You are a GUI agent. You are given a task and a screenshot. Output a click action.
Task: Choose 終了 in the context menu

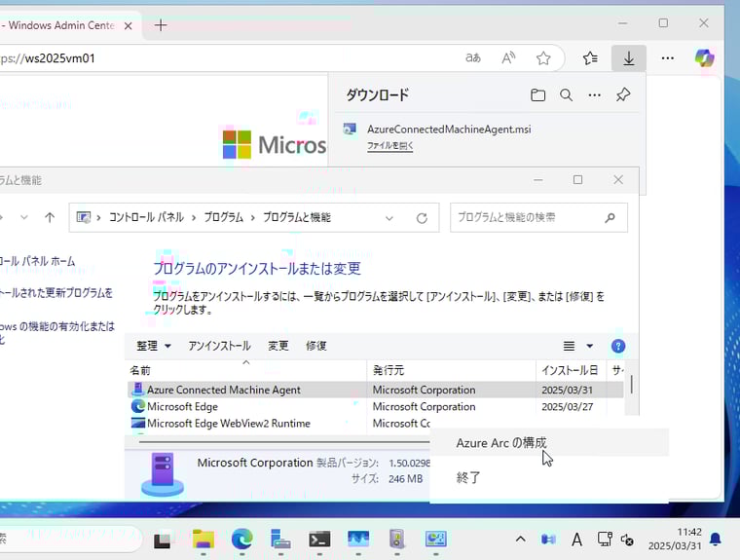coord(469,478)
